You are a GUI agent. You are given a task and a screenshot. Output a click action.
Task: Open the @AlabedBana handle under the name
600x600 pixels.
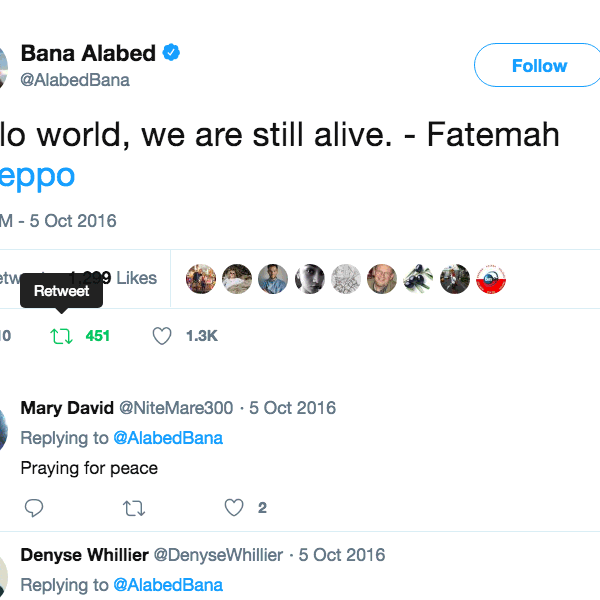75,80
